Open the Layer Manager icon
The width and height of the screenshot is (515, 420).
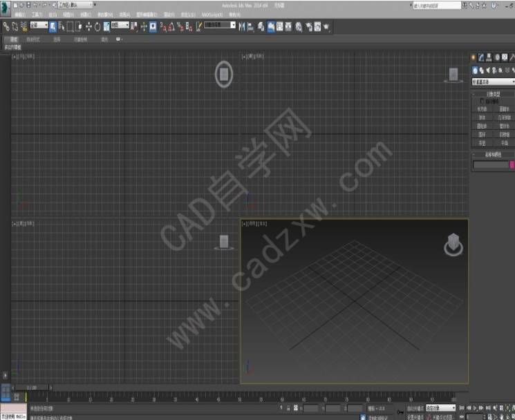point(261,27)
